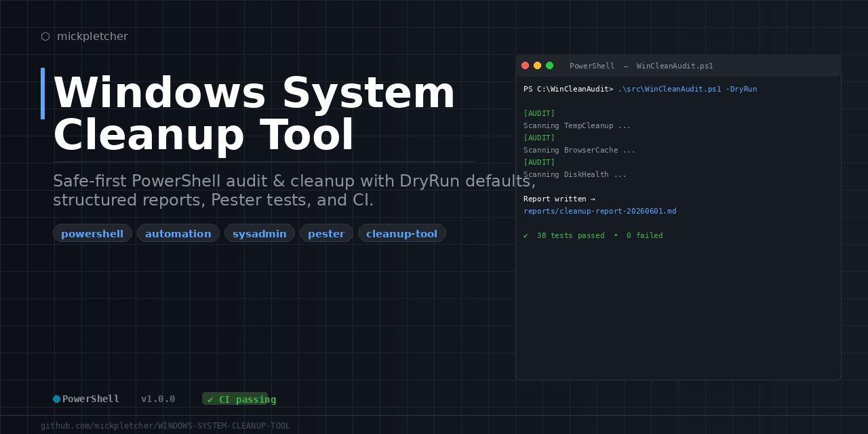This screenshot has height=434, width=868.
Task: Open the github.com/mickpletcher repository URL
Action: (x=165, y=426)
